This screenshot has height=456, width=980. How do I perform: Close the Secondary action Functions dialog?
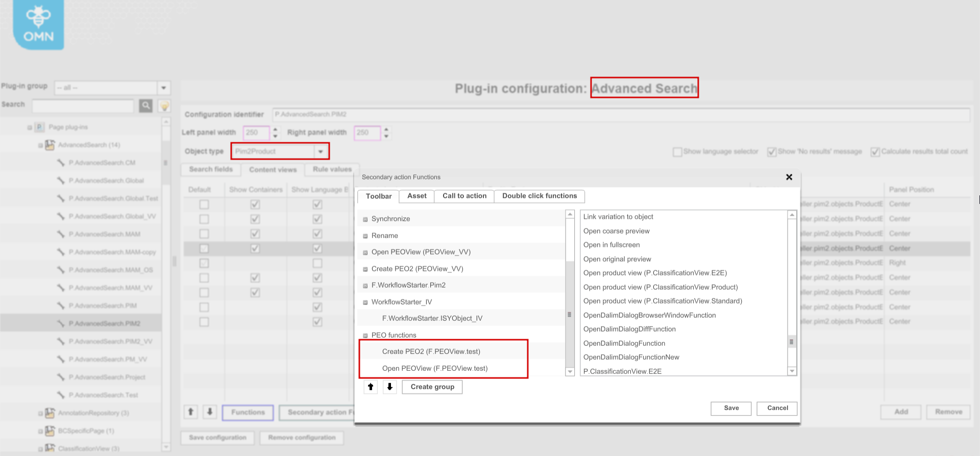789,177
